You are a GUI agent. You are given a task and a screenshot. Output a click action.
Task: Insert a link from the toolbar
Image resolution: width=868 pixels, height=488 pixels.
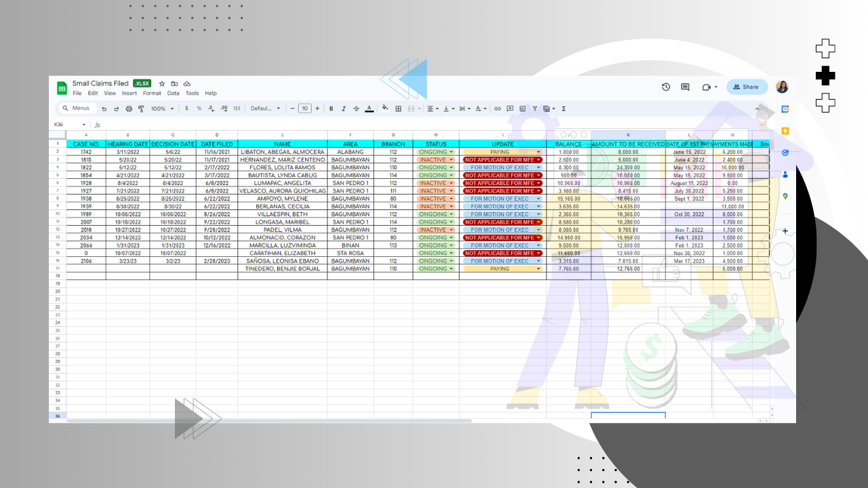pos(498,108)
